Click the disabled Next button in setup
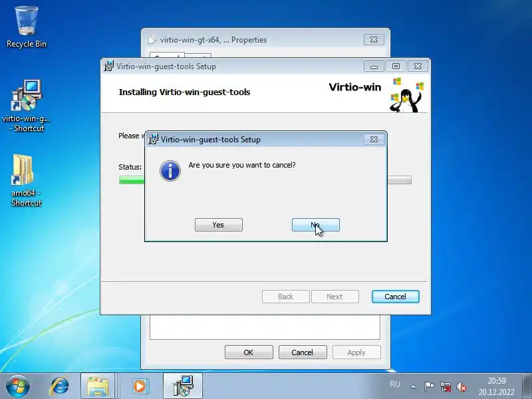The image size is (532, 399). 335,297
